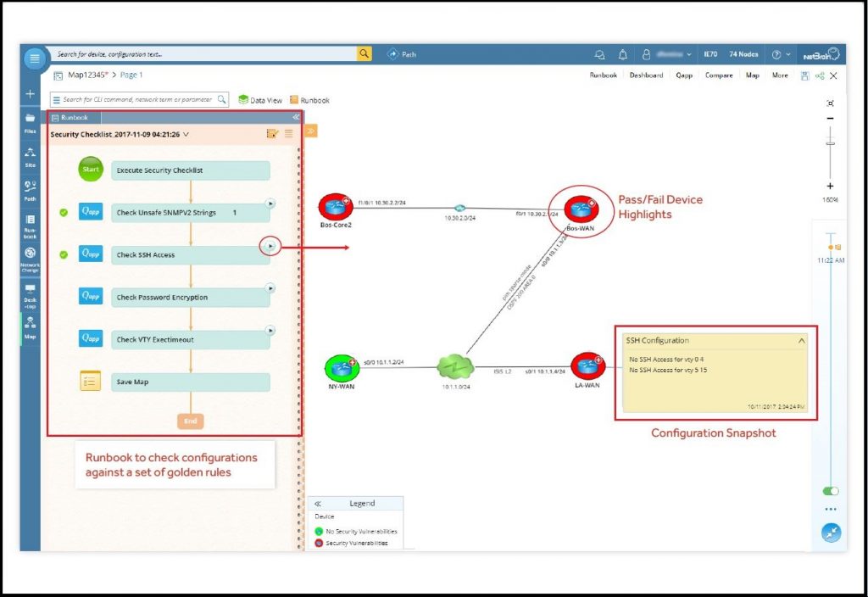Open Runbook in the left sidebar

30,226
